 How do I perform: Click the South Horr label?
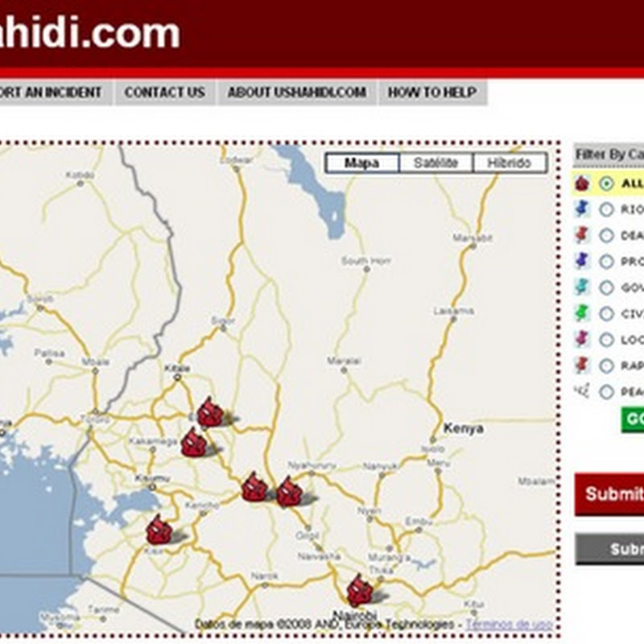366,260
